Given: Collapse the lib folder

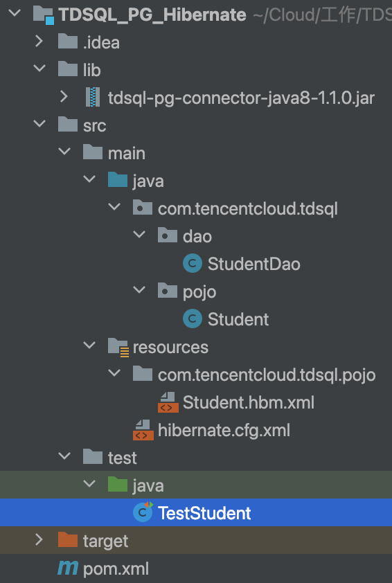Looking at the screenshot, I should (39, 69).
